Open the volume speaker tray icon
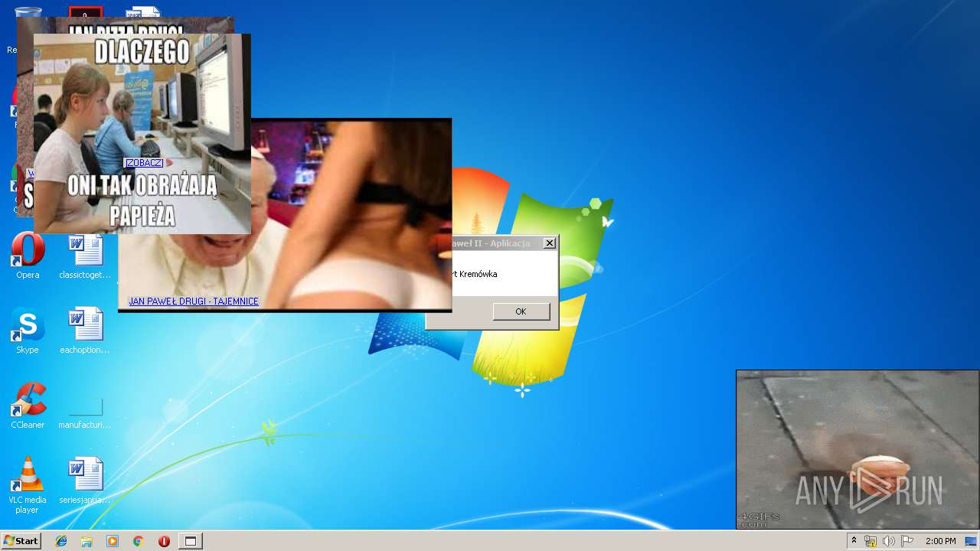Image resolution: width=980 pixels, height=551 pixels. point(889,541)
